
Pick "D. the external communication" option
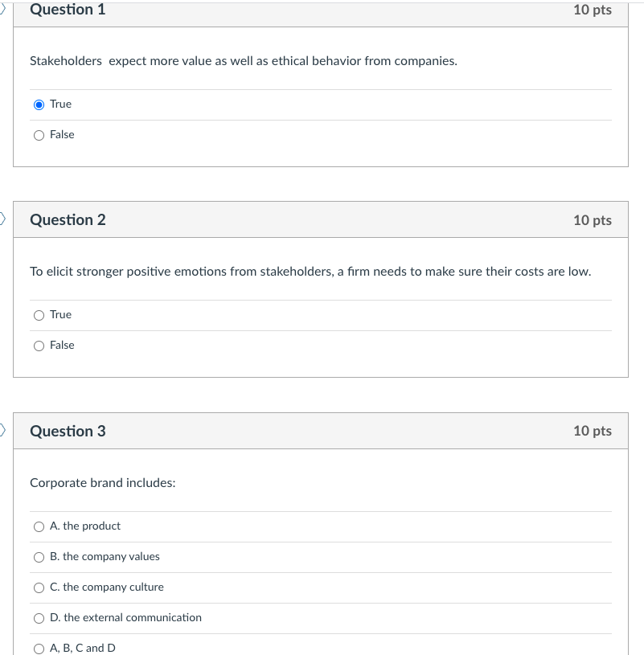coord(39,617)
